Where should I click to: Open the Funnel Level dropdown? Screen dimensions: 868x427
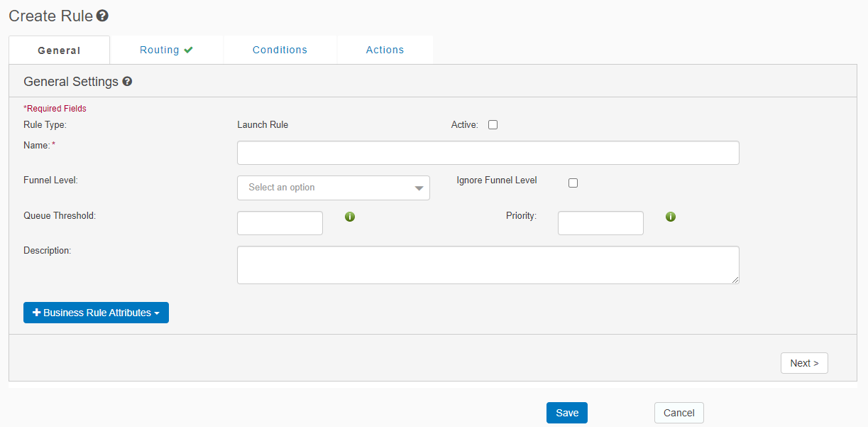click(x=333, y=188)
